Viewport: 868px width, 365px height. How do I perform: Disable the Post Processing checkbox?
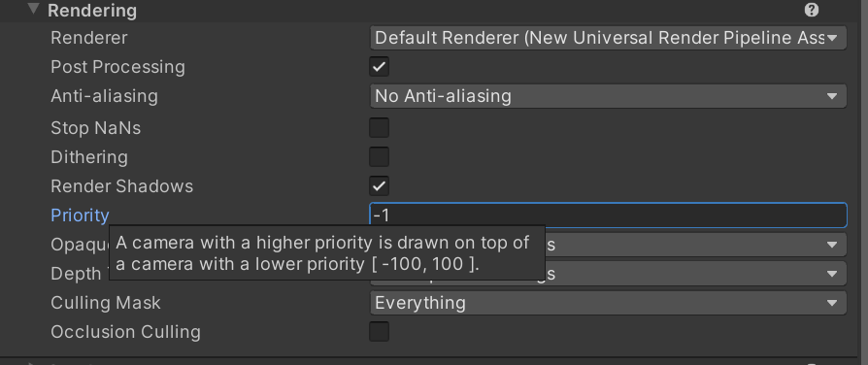pyautogui.click(x=380, y=67)
